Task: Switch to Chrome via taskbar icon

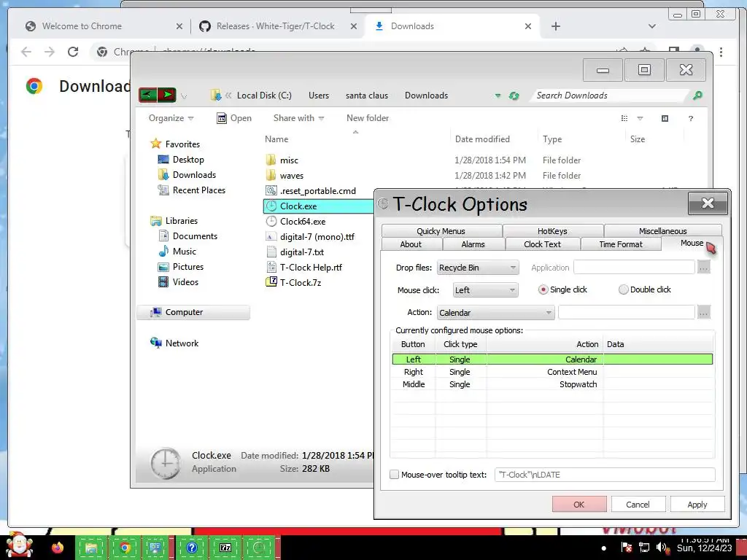Action: click(x=125, y=548)
